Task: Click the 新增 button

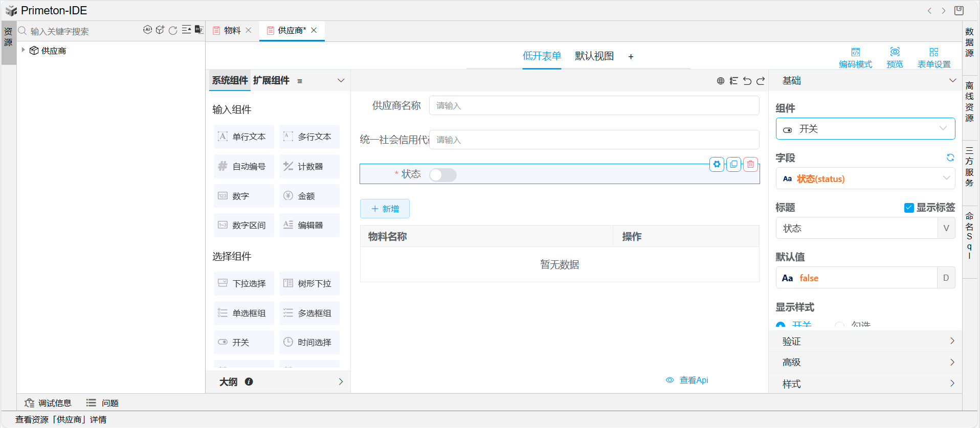Action: [x=385, y=209]
